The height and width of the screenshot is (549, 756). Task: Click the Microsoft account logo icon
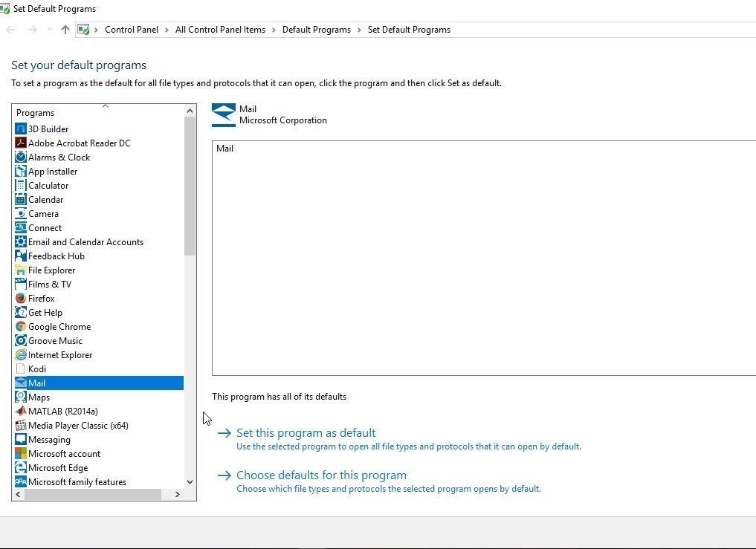pos(20,454)
